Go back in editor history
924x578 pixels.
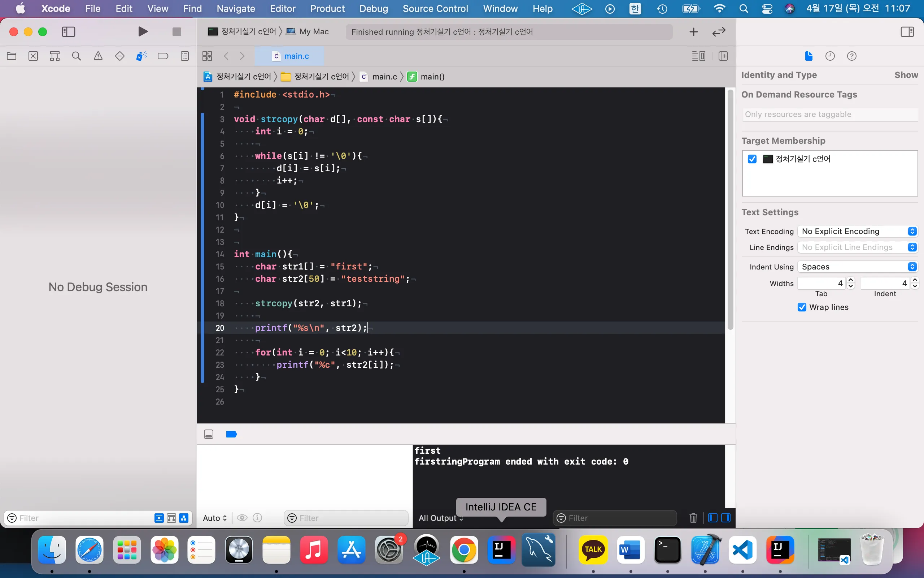(x=226, y=56)
